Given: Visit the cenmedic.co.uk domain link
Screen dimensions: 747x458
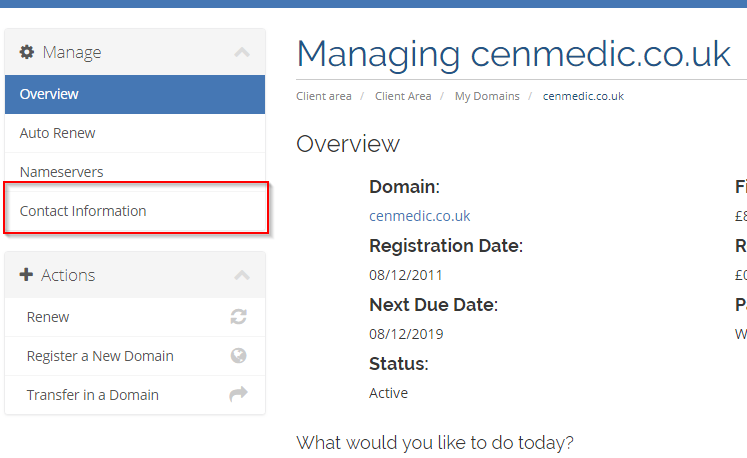Looking at the screenshot, I should (x=420, y=216).
